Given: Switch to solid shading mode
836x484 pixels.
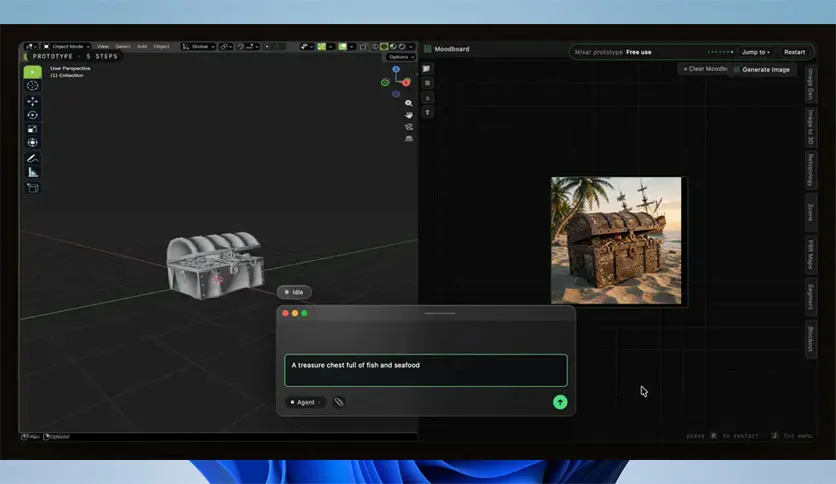Looking at the screenshot, I should [384, 46].
